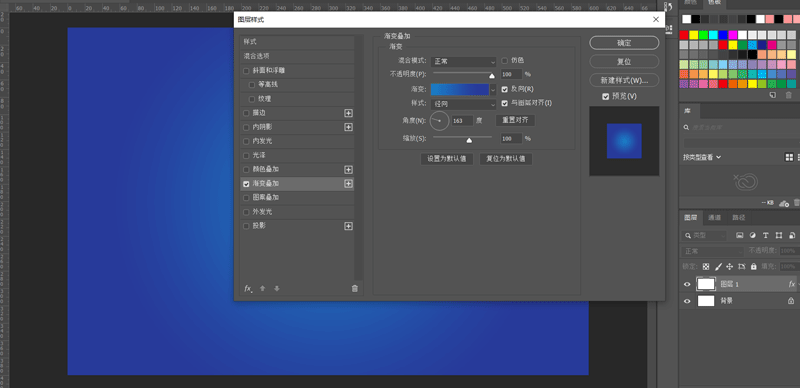Hide 背景 layer with its eye icon
800x388 pixels.
click(x=687, y=301)
